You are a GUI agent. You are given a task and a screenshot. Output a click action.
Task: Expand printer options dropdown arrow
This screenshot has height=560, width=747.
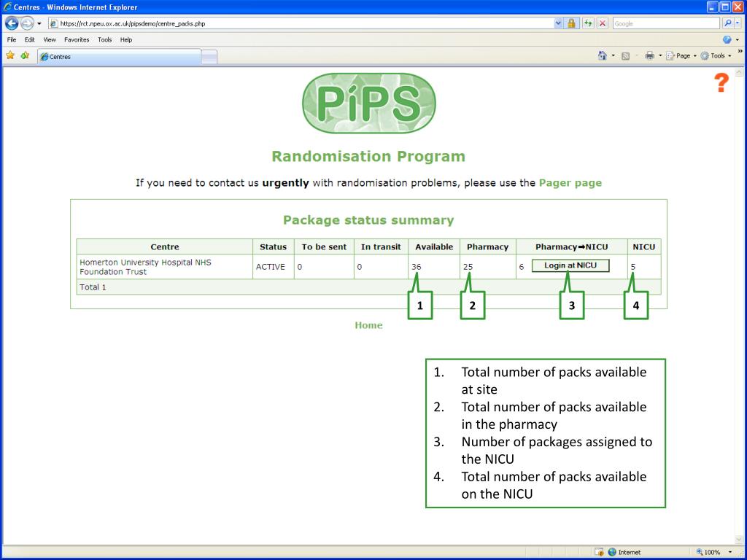(660, 55)
